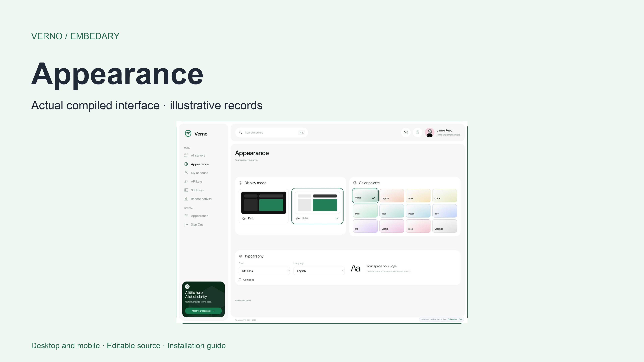Screen dimensions: 644x362
Task: Choose the Copper color palette swatch
Action: tap(392, 196)
